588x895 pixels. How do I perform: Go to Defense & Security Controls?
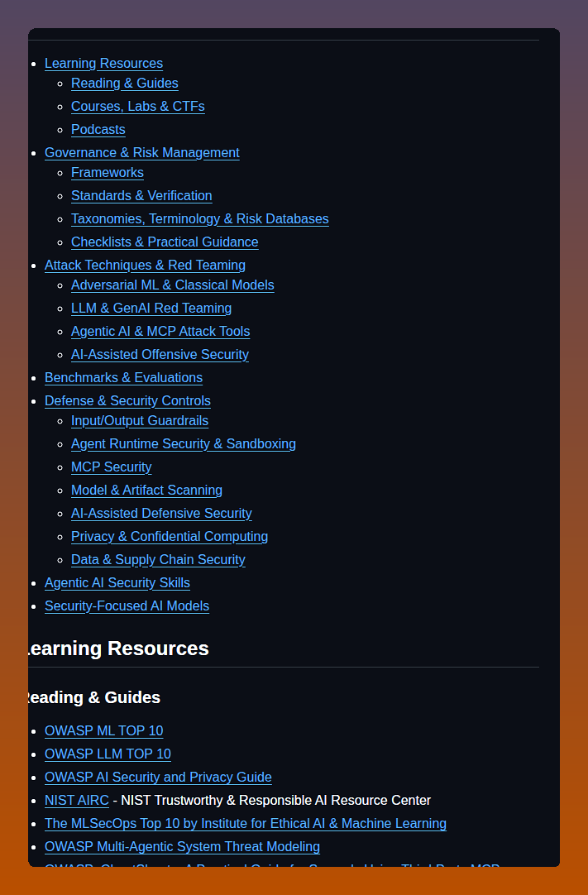(127, 401)
